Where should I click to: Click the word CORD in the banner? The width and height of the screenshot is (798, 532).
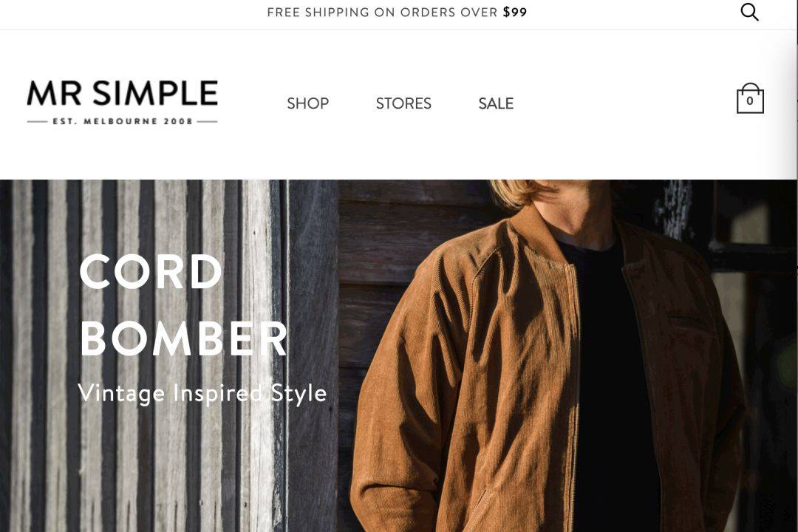coord(151,272)
